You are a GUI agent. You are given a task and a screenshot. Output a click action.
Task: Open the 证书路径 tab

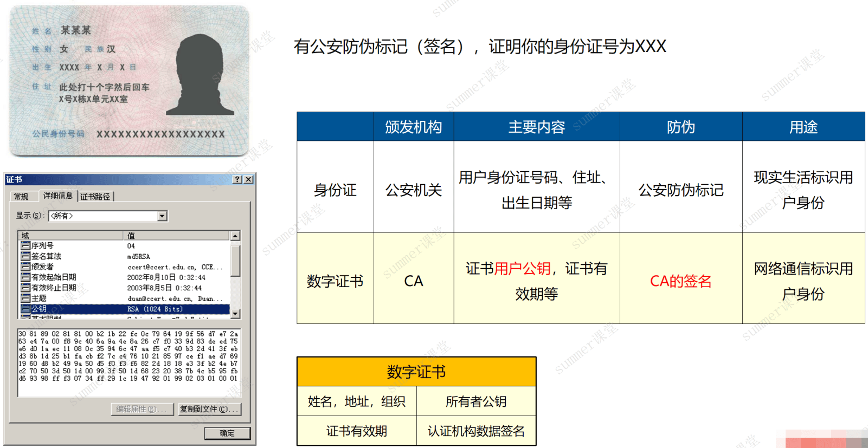[x=95, y=197]
